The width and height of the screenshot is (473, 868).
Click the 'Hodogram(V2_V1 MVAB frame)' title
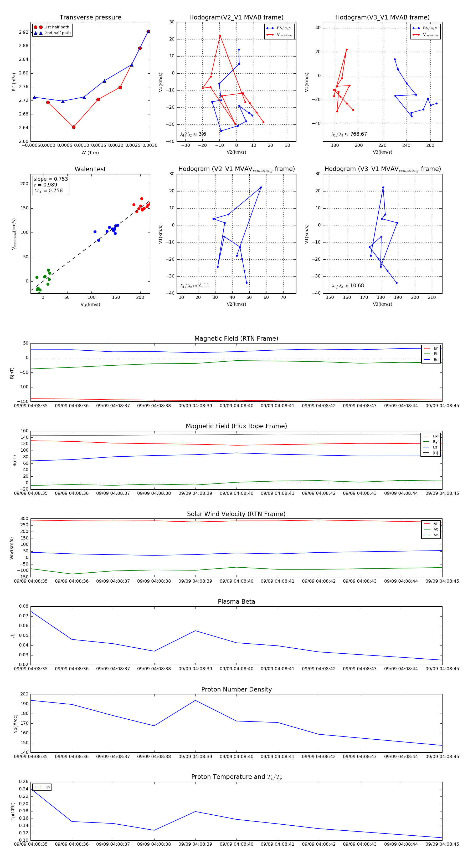[236, 18]
